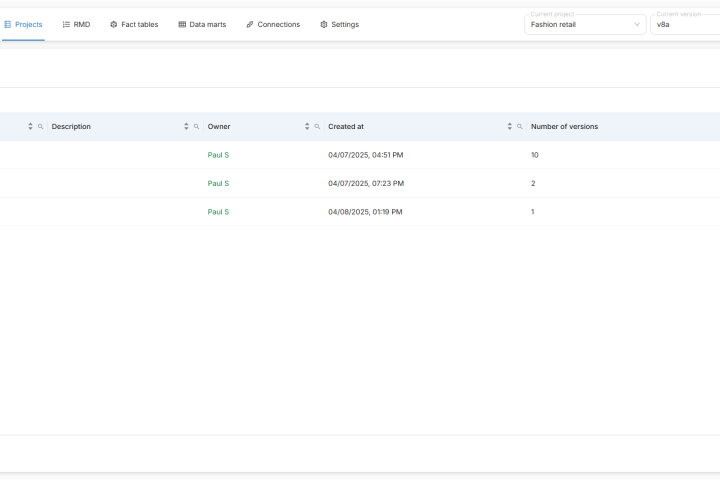
Task: Switch to the RMD tab
Action: point(76,24)
